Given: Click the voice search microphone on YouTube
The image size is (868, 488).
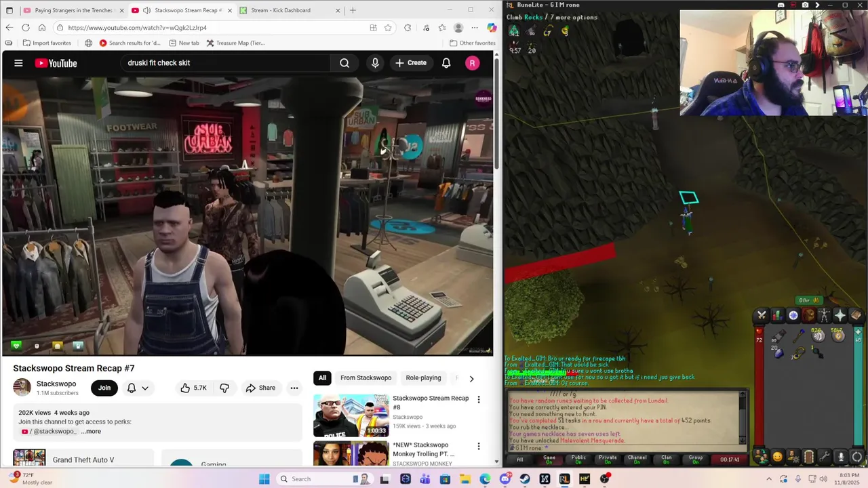Looking at the screenshot, I should pyautogui.click(x=375, y=63).
